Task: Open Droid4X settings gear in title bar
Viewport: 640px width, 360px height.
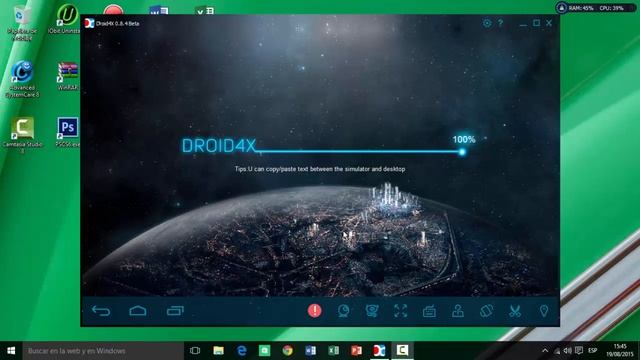Action: point(487,23)
